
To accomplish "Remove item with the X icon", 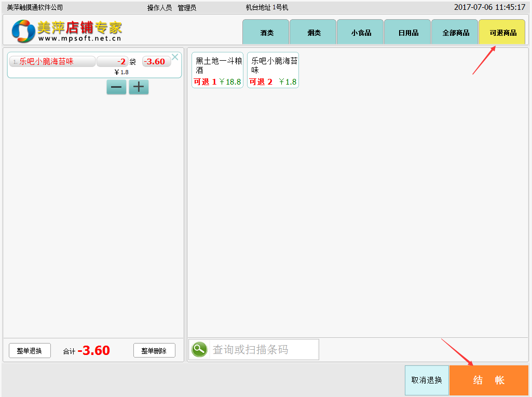I will tap(175, 57).
